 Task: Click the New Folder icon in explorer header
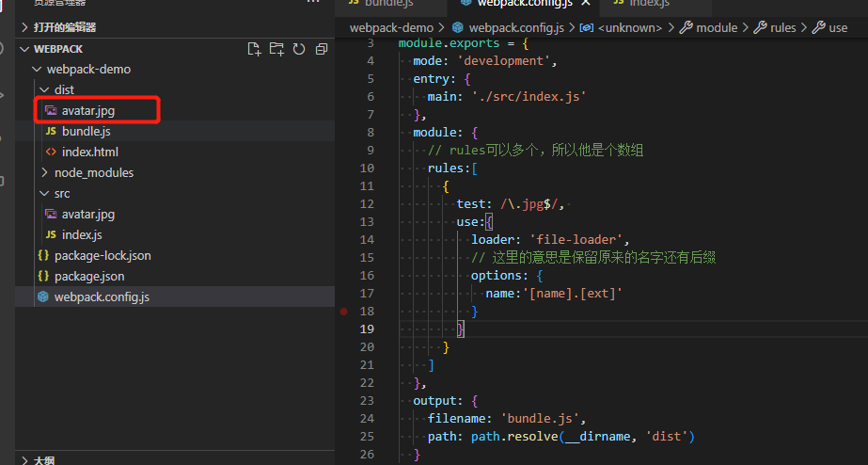(276, 49)
